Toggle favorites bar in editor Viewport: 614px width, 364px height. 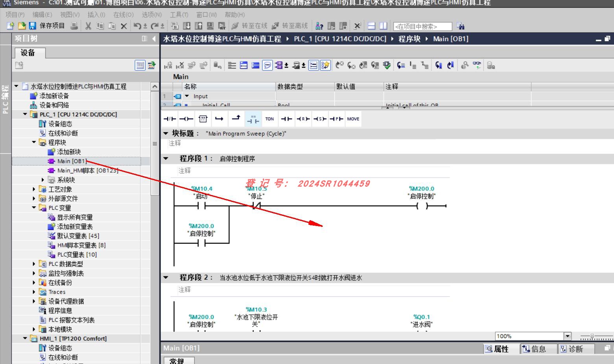325,65
